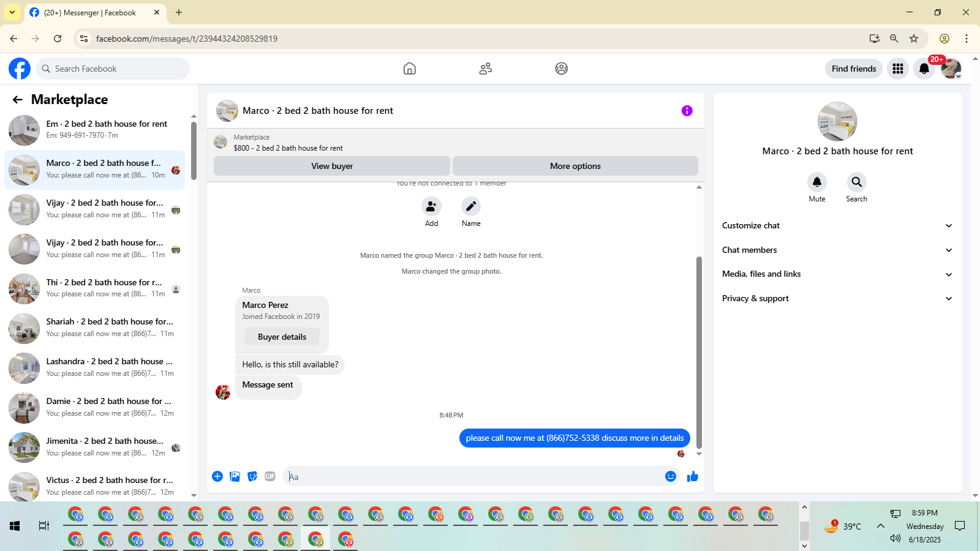The height and width of the screenshot is (551, 980).
Task: Open Jimenita house for rent conversation
Action: [95, 447]
